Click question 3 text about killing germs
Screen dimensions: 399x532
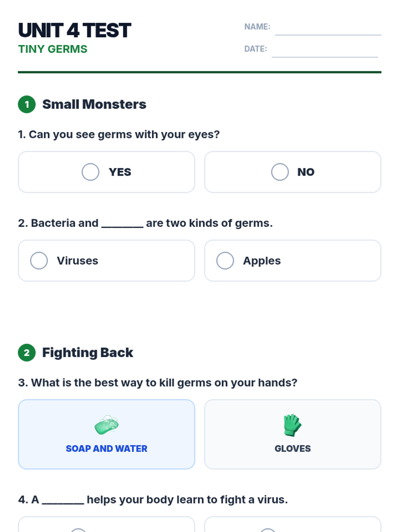[158, 383]
